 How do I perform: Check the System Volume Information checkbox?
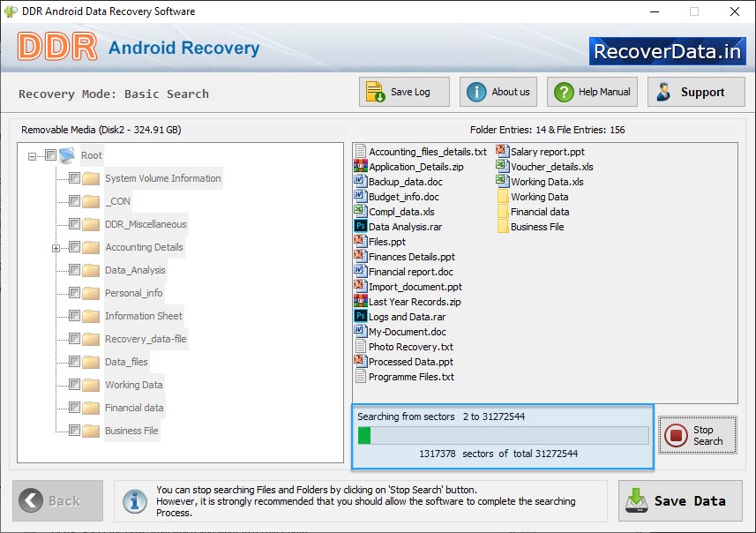click(x=74, y=178)
